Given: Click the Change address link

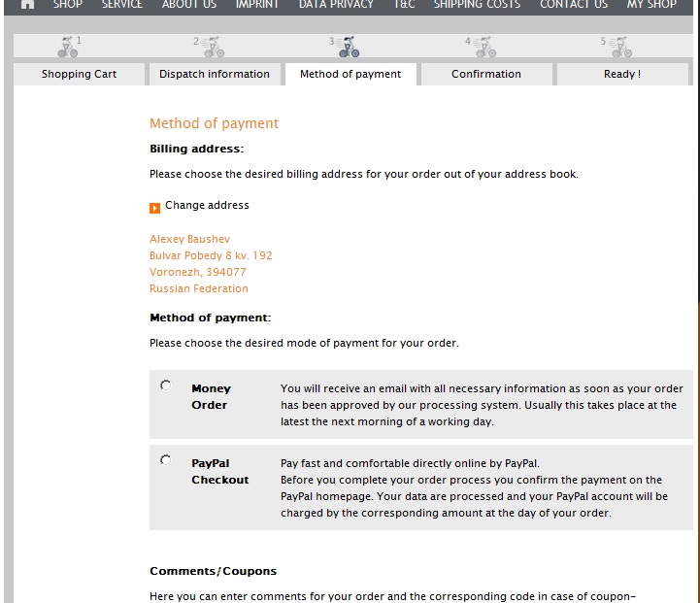Looking at the screenshot, I should click(x=207, y=205).
